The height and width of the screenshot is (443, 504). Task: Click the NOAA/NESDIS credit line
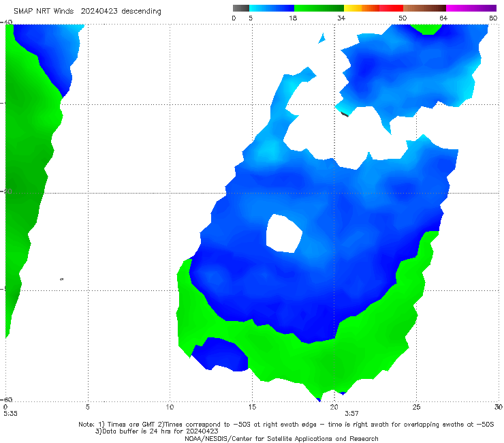click(281, 439)
